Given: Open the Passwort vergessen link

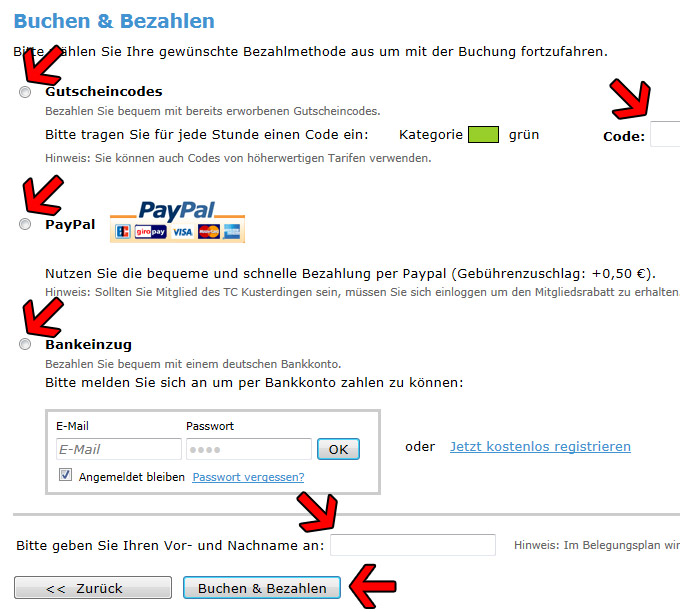Looking at the screenshot, I should [248, 477].
